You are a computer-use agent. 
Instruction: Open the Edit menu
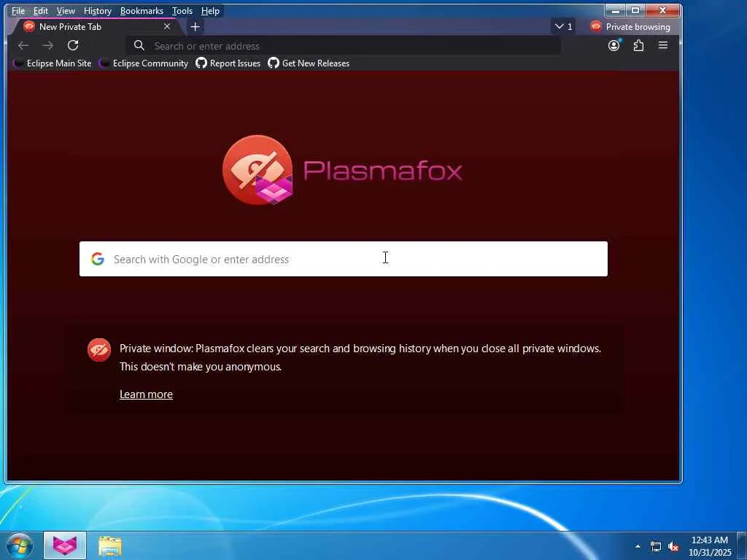pyautogui.click(x=41, y=10)
